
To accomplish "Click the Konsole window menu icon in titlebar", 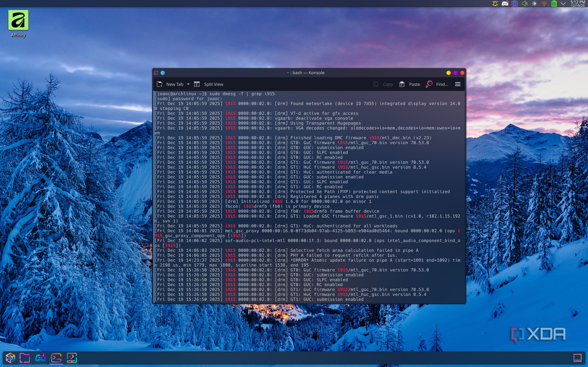I will tap(156, 73).
